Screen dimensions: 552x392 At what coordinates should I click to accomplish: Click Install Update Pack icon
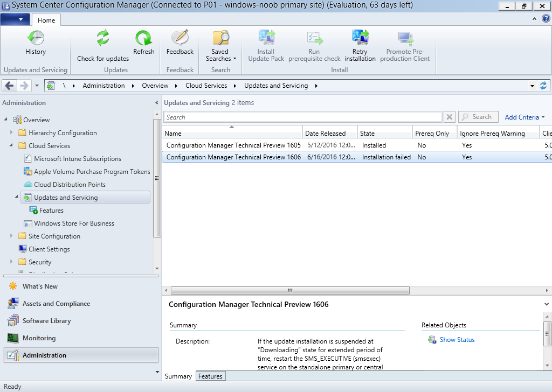tap(266, 37)
